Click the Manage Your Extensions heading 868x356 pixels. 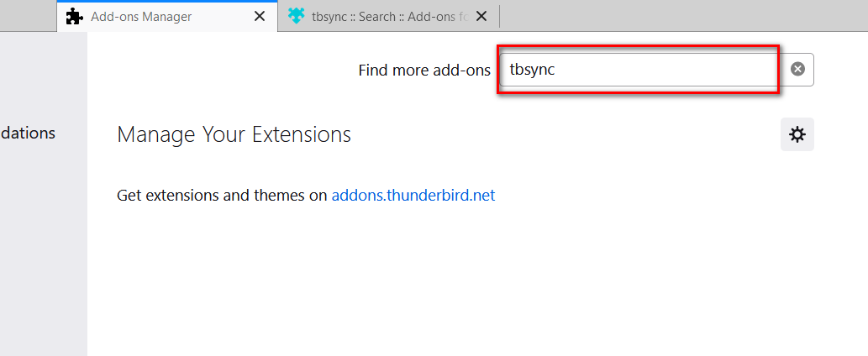pyautogui.click(x=234, y=134)
